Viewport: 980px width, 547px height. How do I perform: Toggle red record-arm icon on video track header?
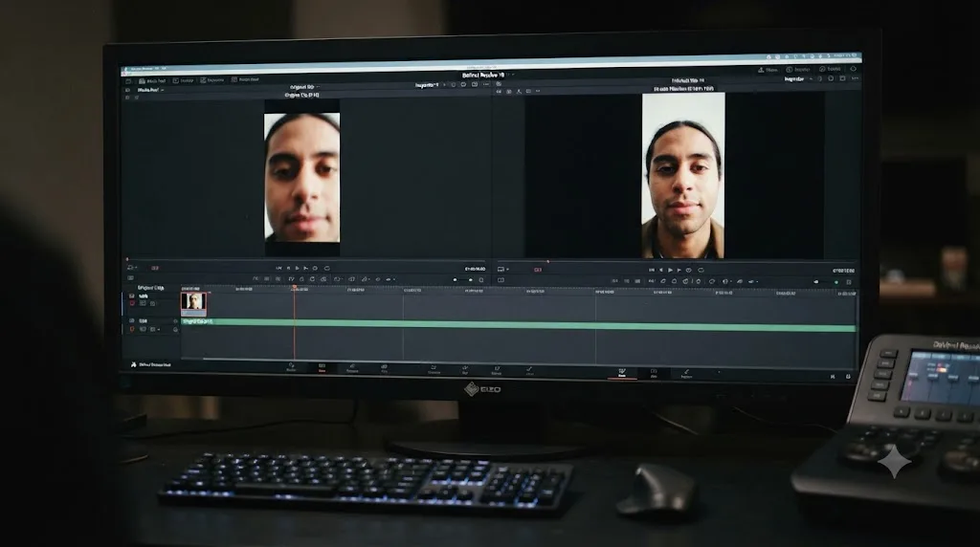[x=132, y=303]
